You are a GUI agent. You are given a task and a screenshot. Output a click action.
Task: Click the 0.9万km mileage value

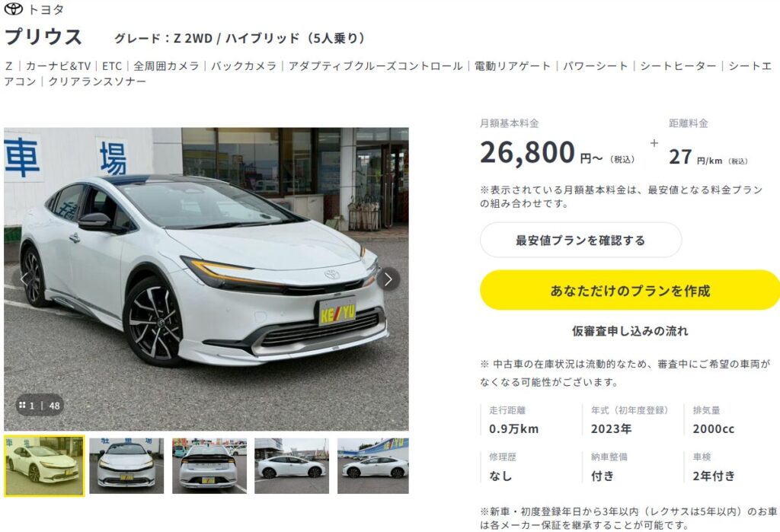pyautogui.click(x=514, y=428)
